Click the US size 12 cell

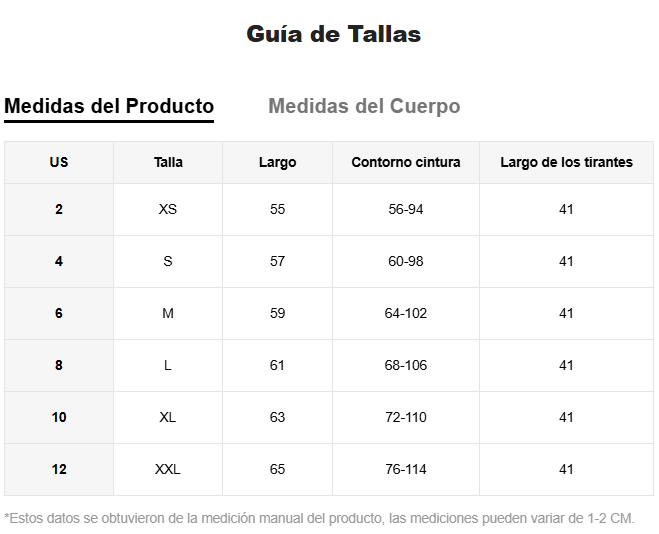tap(59, 469)
